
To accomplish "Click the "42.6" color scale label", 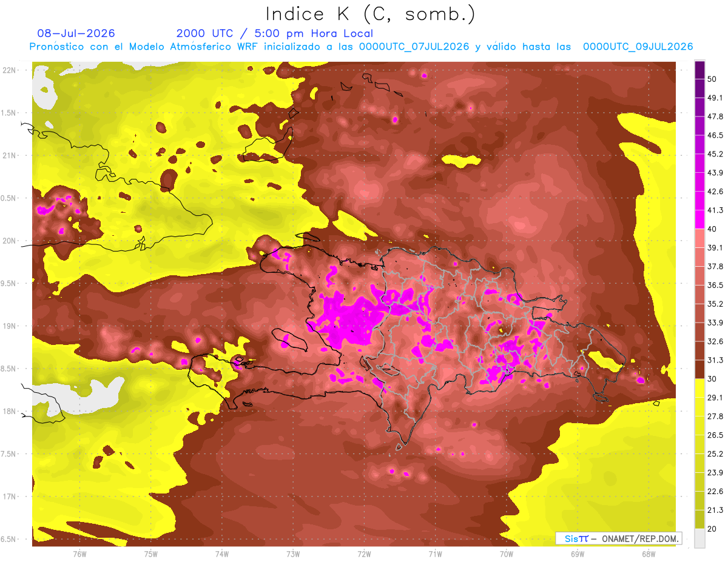I will coord(715,192).
